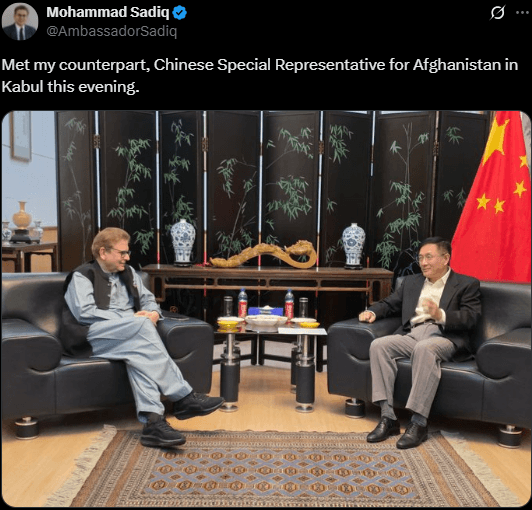Click the left water bottle on table

[x=243, y=303]
